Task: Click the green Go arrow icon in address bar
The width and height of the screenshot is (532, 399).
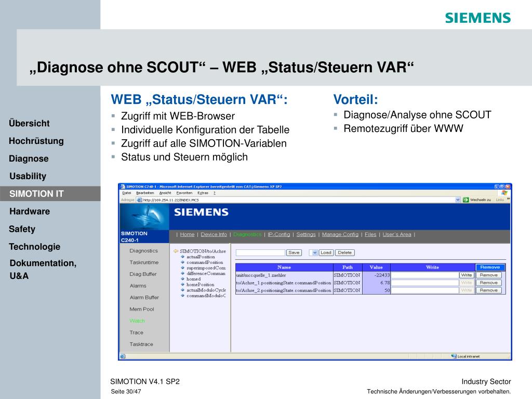Action: coord(466,200)
